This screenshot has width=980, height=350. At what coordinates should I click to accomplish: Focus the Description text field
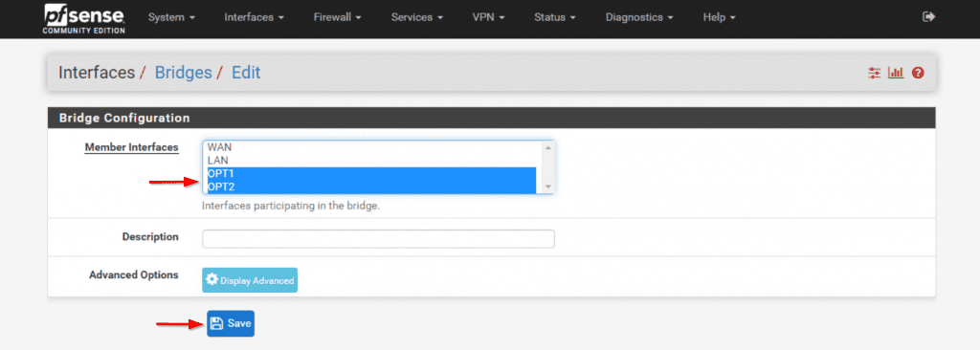(x=378, y=239)
